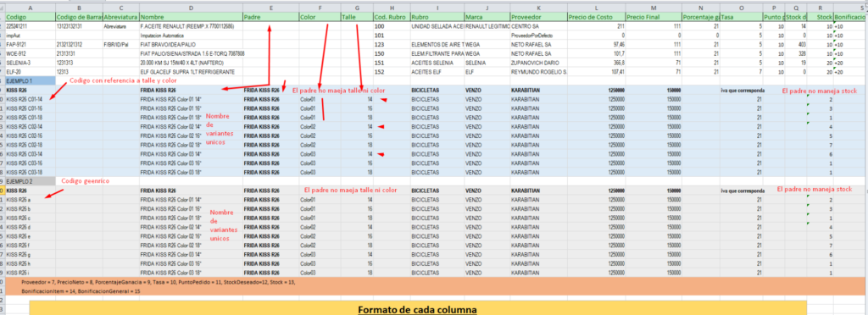Viewport: 868px width, 315px height.
Task: Click the 'FIAT BRAVO/IDEA/PALIO' cell
Action: pyautogui.click(x=191, y=44)
